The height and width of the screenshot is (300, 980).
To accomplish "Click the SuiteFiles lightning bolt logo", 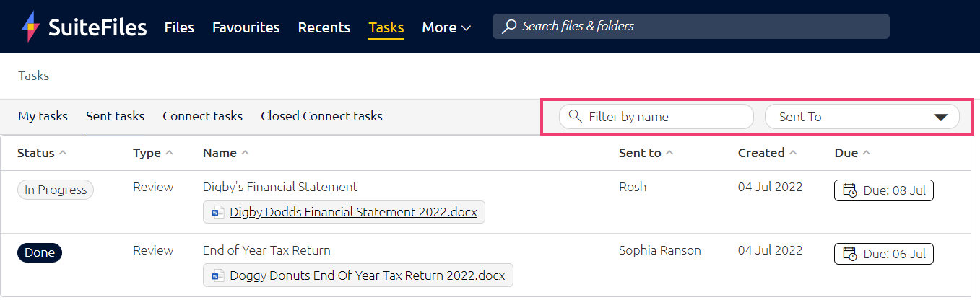I will click(31, 27).
